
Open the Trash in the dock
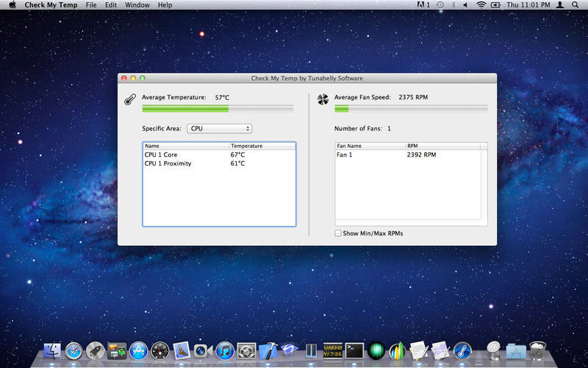tap(537, 351)
